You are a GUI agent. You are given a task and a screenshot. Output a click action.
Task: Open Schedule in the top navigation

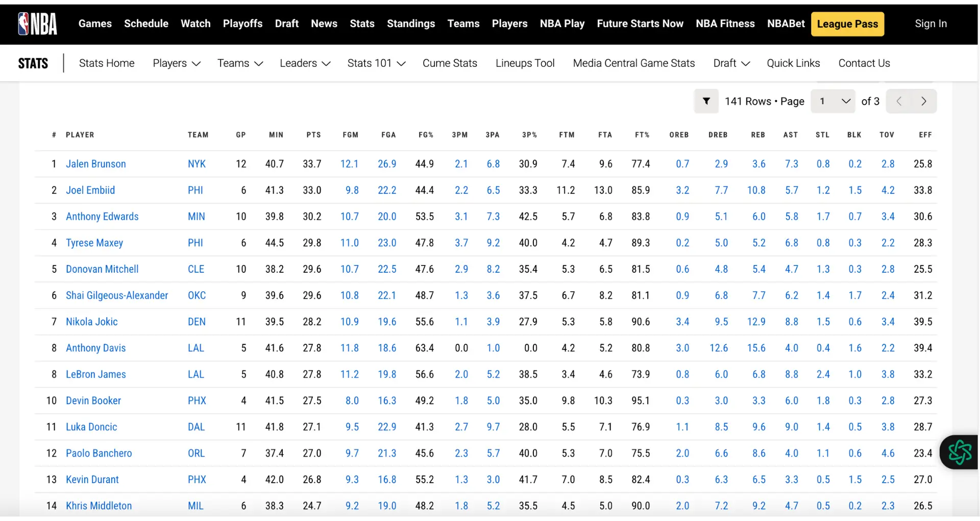(146, 23)
